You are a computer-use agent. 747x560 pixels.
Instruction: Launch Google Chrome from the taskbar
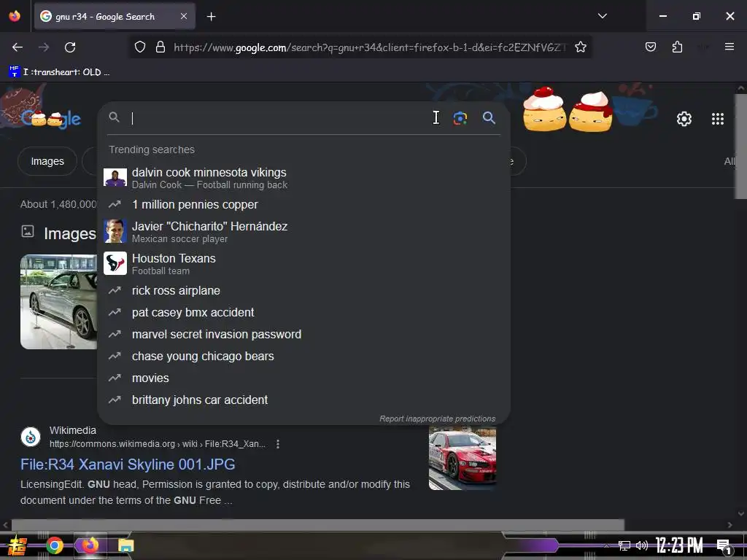tap(55, 545)
